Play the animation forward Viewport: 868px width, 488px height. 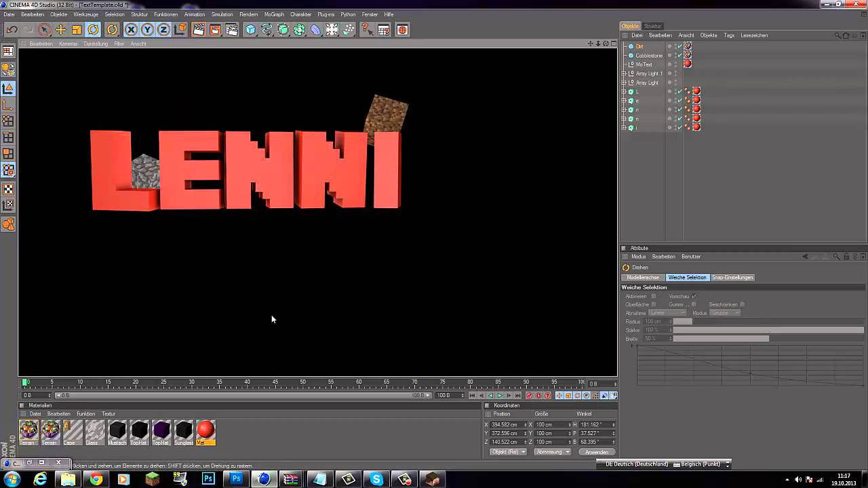[500, 395]
